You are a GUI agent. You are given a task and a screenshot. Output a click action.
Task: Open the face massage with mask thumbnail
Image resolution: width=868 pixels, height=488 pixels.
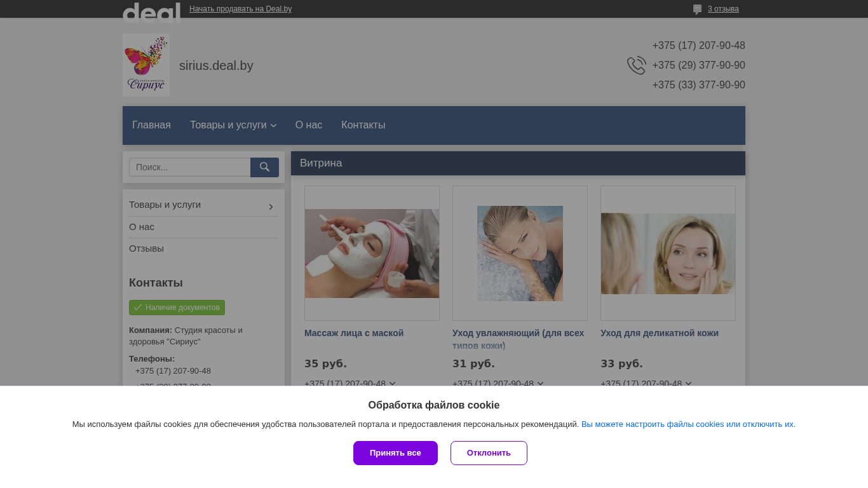click(x=372, y=253)
